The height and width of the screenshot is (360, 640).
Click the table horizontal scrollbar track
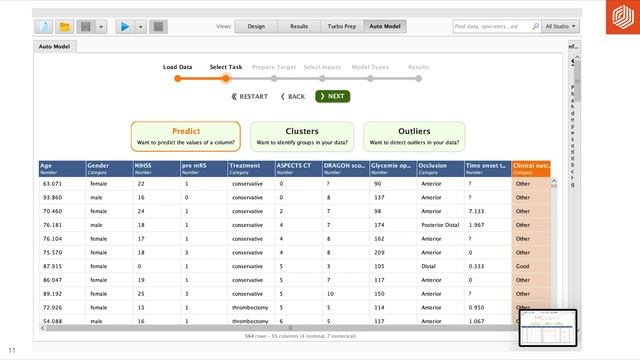tap(282, 328)
